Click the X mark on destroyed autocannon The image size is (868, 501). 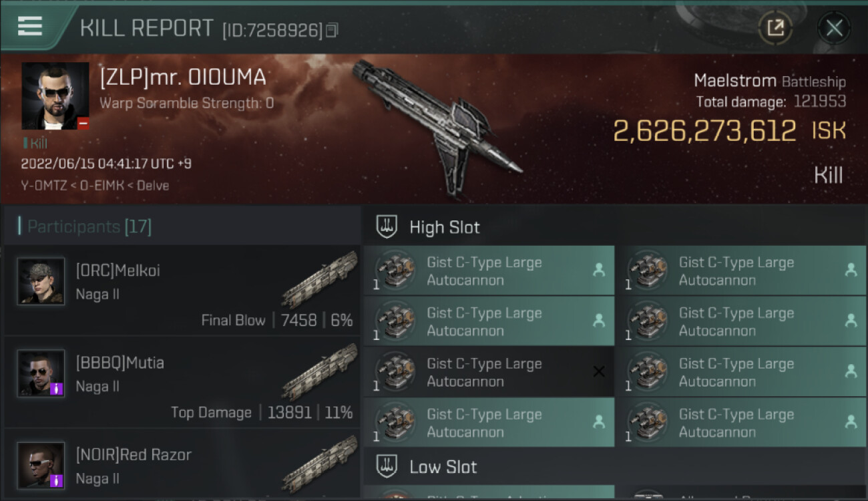(599, 371)
